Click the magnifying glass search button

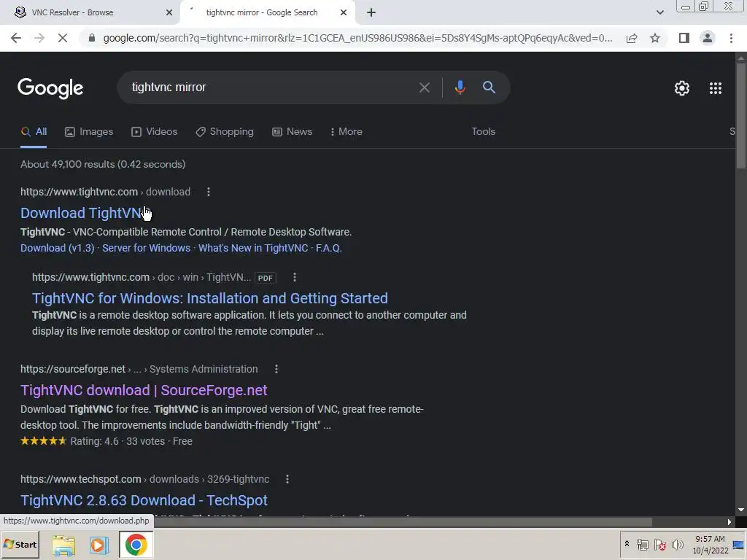click(x=489, y=87)
